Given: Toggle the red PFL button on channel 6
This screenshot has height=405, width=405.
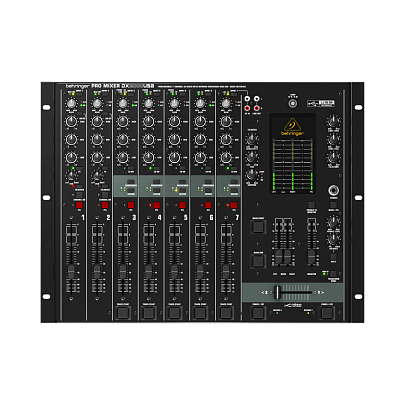Looking at the screenshot, I should click(208, 205).
